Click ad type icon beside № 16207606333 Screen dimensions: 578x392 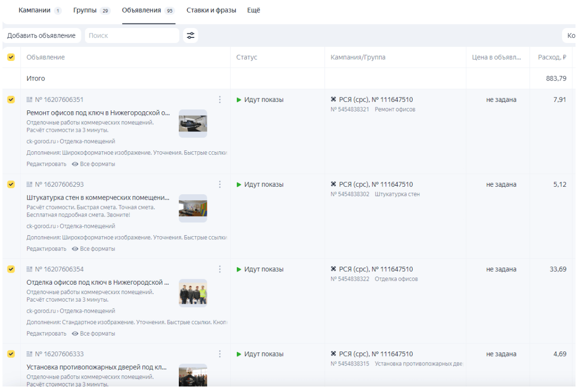click(x=29, y=354)
